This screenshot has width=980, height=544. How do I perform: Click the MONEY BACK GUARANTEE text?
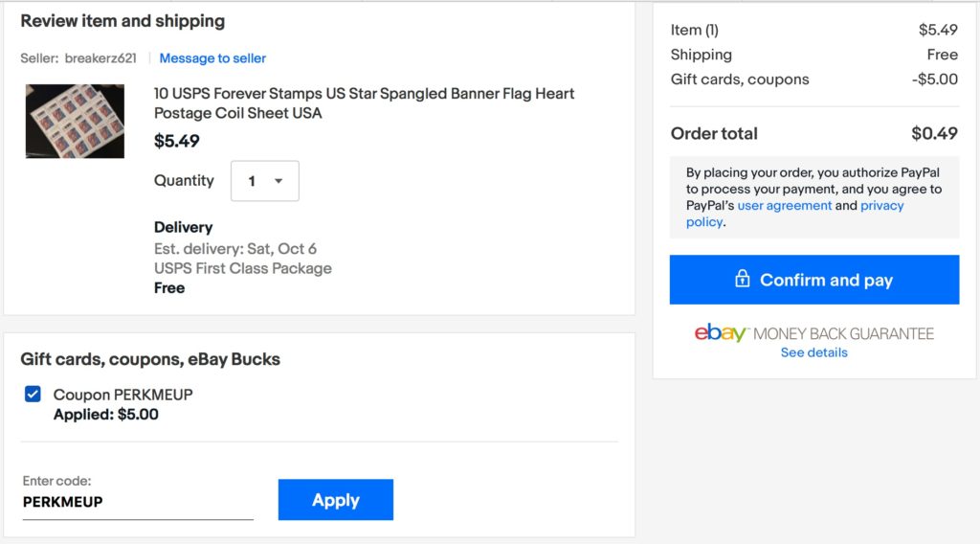[x=844, y=334]
